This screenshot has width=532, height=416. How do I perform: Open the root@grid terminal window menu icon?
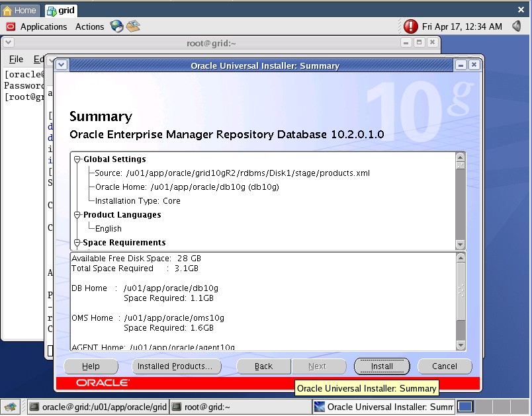pyautogui.click(x=8, y=42)
